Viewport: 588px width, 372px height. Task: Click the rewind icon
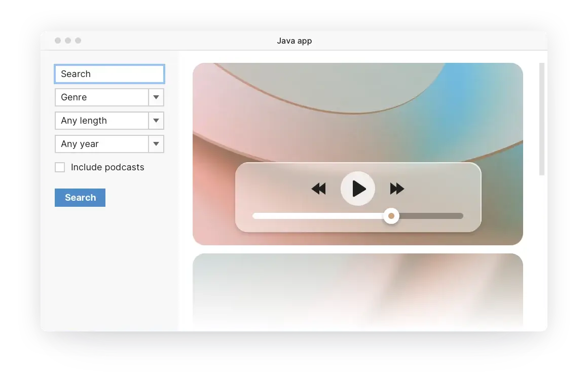click(x=318, y=189)
